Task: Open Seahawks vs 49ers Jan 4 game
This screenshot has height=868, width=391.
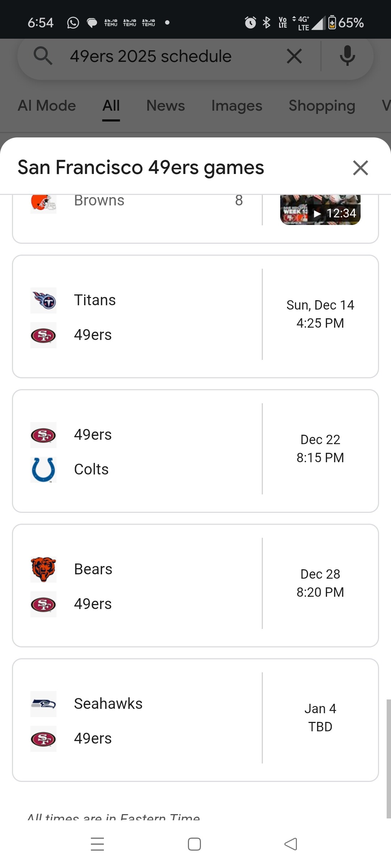Action: click(x=195, y=720)
